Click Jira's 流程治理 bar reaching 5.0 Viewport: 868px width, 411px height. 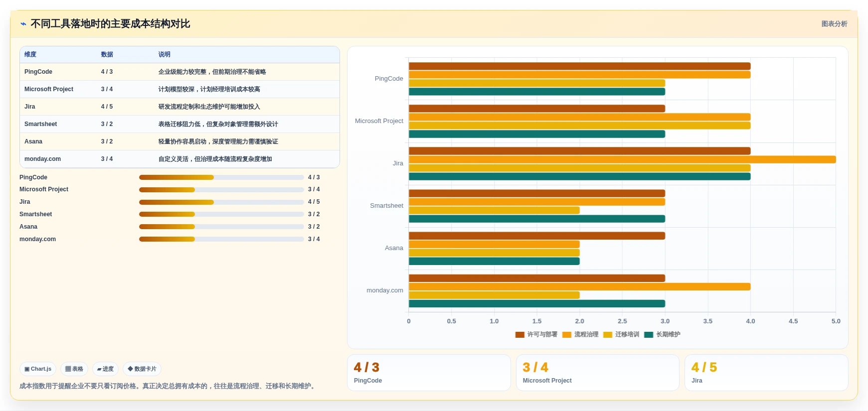622,159
